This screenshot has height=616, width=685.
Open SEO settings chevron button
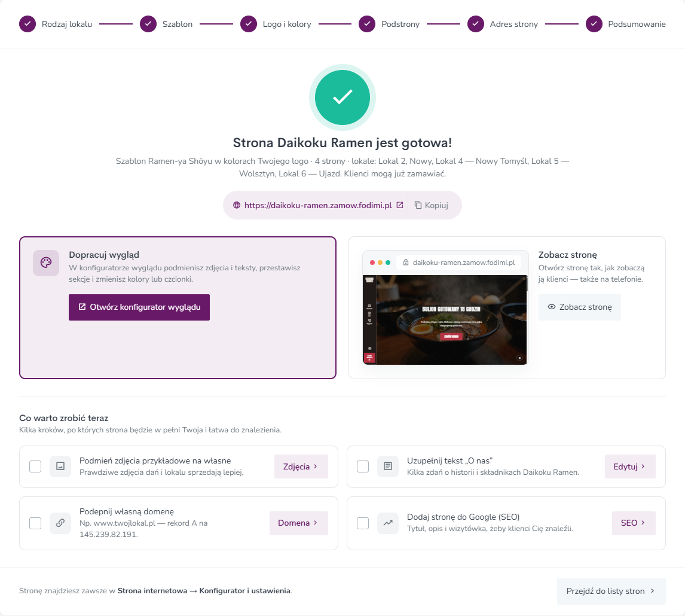634,523
